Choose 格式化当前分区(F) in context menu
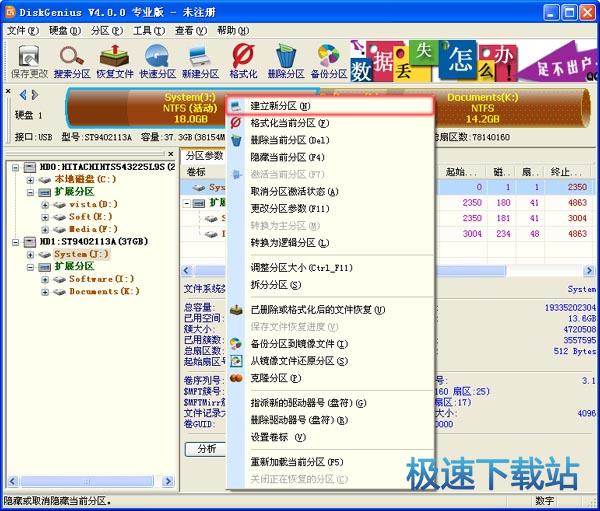Viewport: 600px width, 511px height. click(x=330, y=123)
